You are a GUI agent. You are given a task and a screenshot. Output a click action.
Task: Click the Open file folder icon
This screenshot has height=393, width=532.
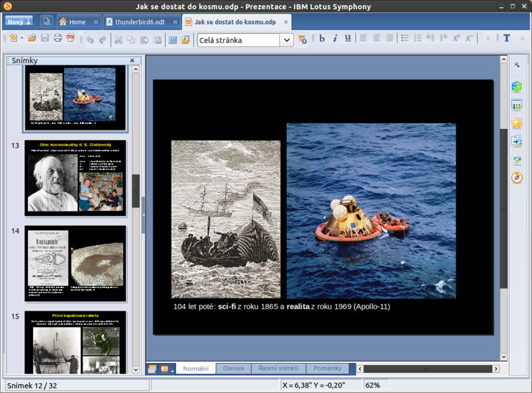[x=32, y=38]
